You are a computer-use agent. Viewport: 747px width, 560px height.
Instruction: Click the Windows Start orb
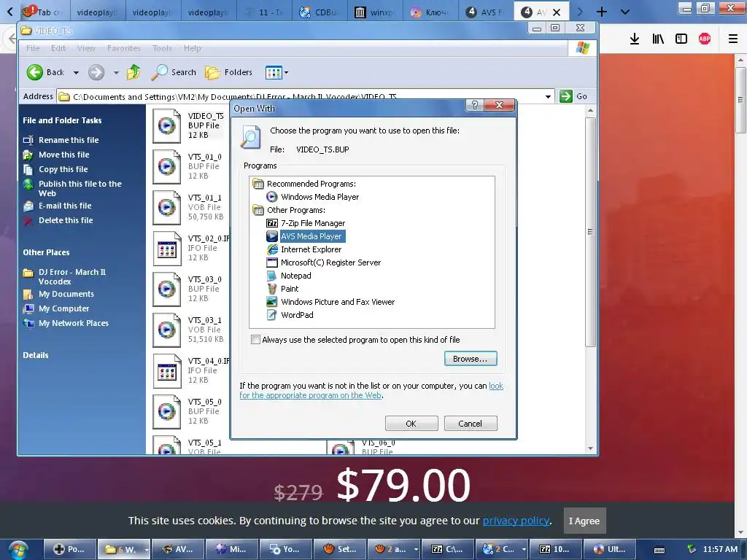pos(18,550)
